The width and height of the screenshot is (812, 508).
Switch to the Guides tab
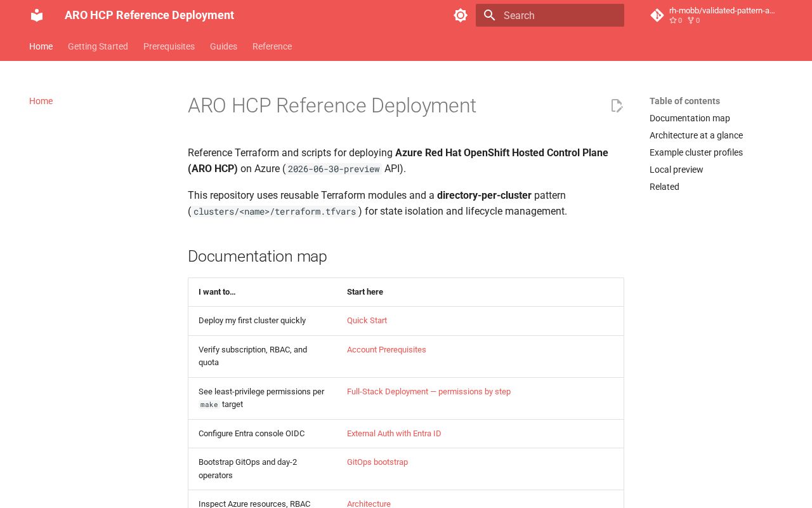coord(223,46)
